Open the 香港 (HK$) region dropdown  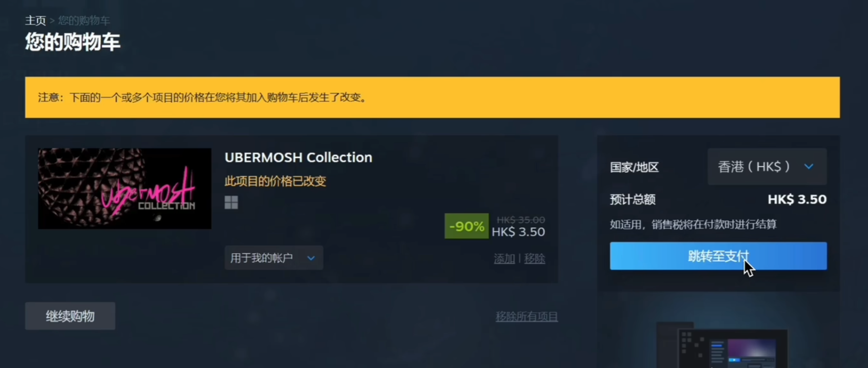click(x=767, y=167)
